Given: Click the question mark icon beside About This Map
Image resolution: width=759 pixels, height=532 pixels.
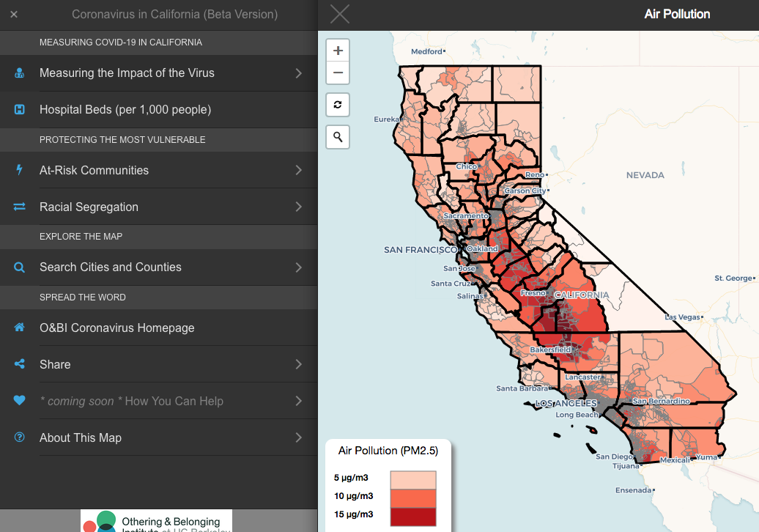Looking at the screenshot, I should [19, 437].
